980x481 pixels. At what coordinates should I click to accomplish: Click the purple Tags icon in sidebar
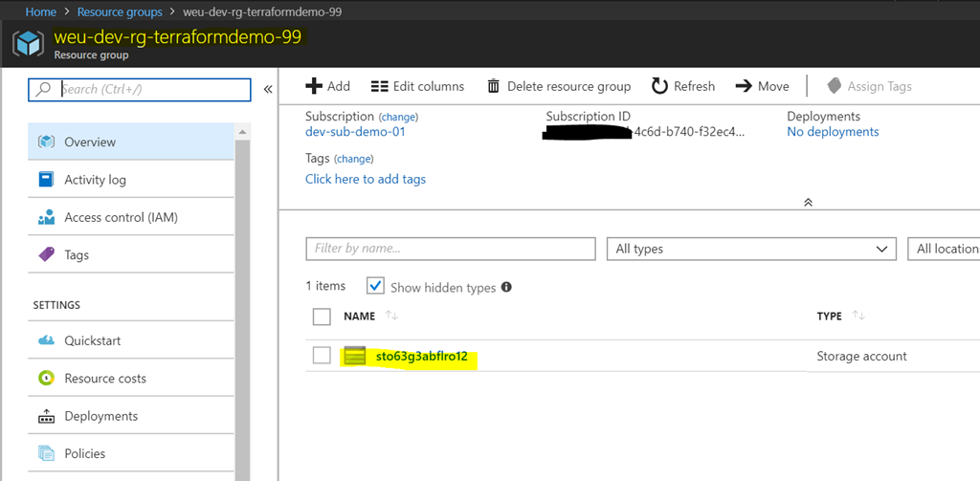46,255
